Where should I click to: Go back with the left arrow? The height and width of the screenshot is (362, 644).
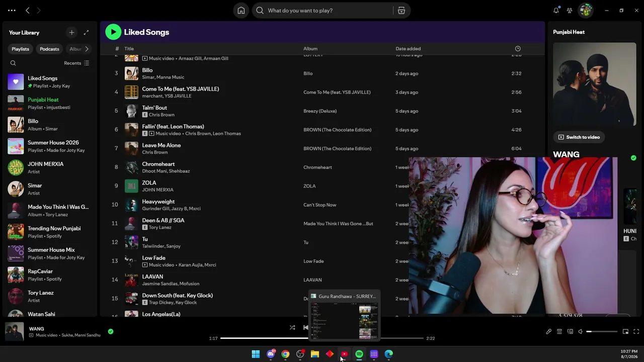pyautogui.click(x=28, y=11)
